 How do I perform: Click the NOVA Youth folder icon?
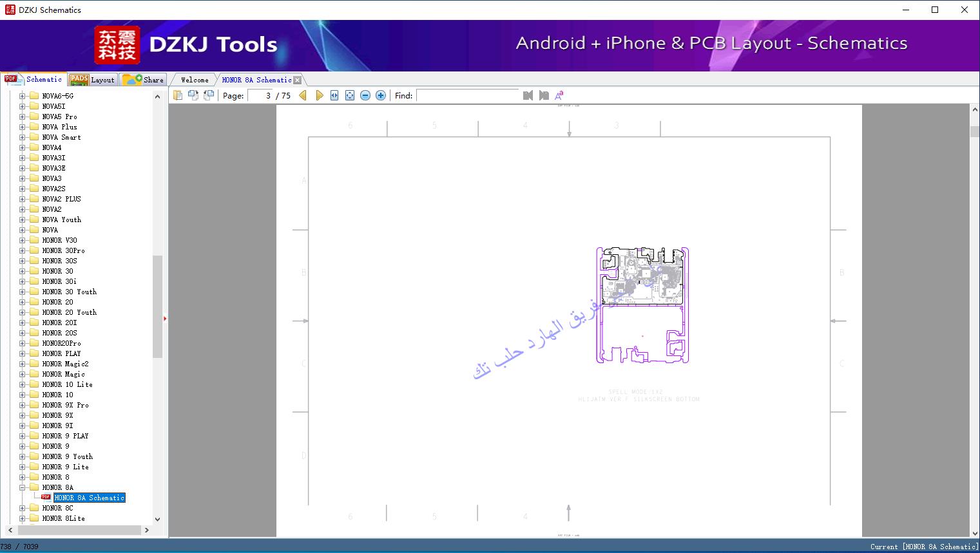pos(34,220)
